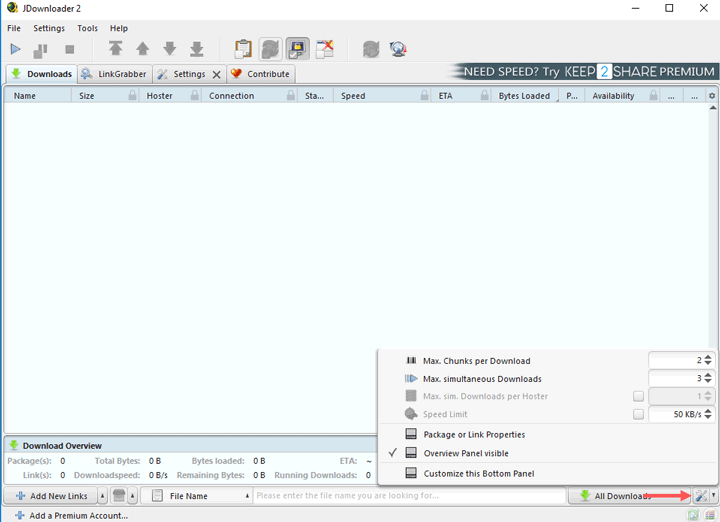Click the clear list trash icon
This screenshot has width=720, height=522.
click(x=119, y=495)
